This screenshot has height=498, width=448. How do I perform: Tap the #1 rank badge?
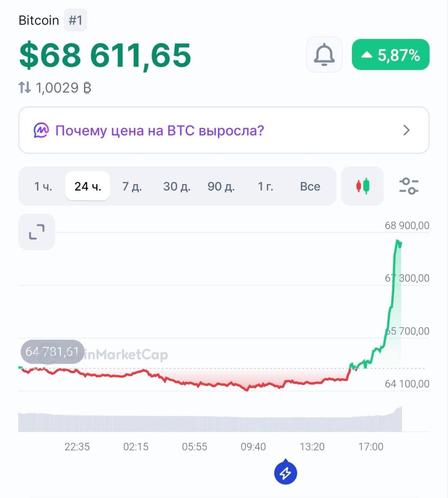click(75, 20)
